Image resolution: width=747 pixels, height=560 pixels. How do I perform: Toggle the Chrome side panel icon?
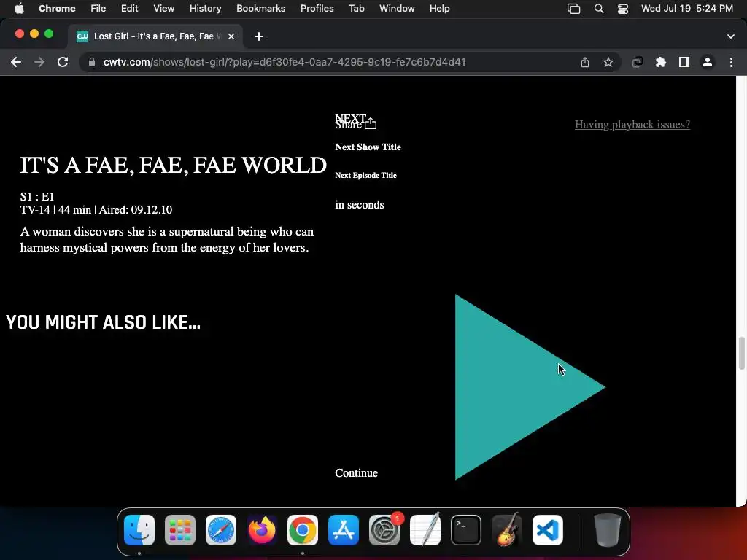coord(684,62)
